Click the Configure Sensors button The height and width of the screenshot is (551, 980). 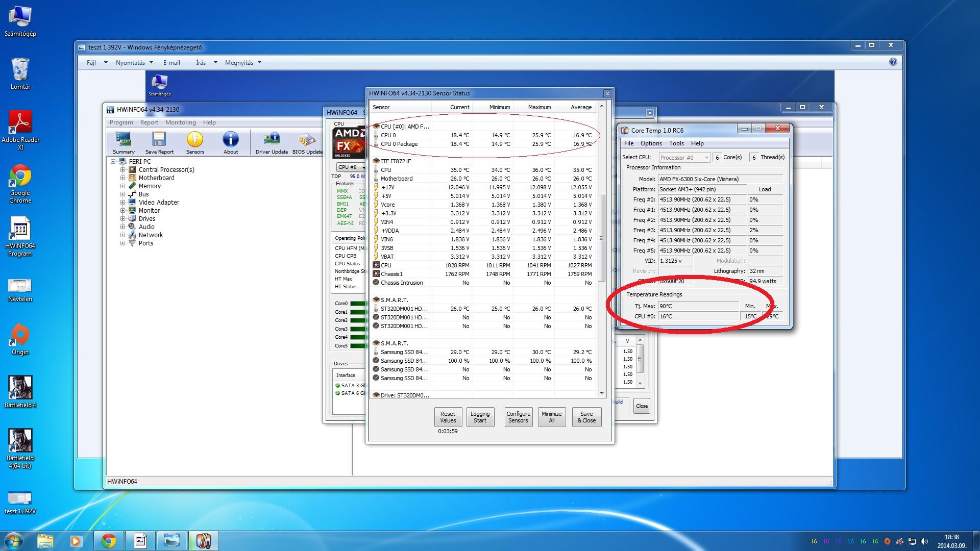[x=518, y=417]
